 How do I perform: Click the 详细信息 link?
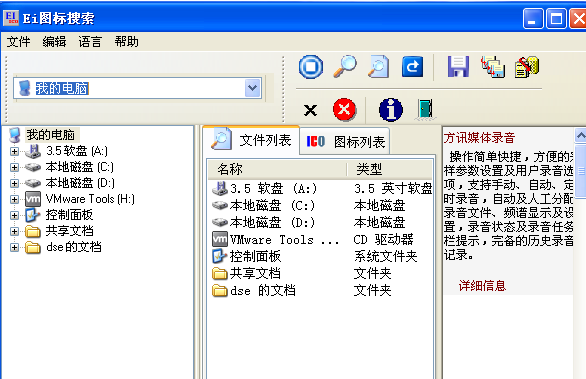pyautogui.click(x=482, y=286)
